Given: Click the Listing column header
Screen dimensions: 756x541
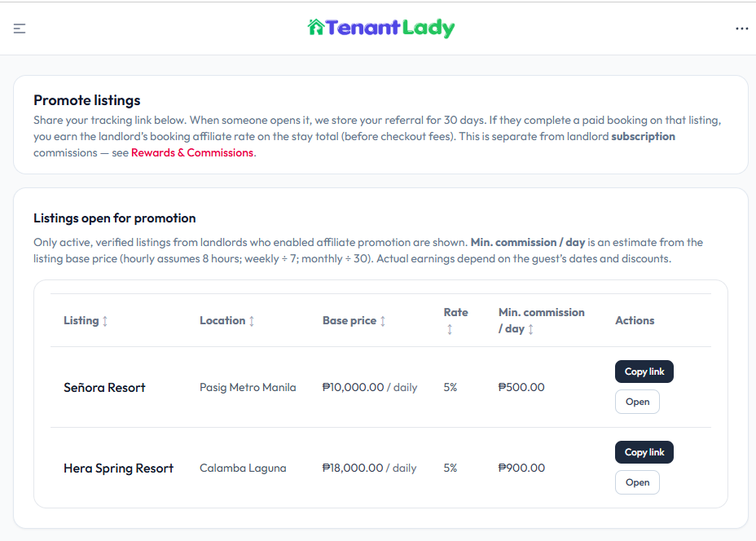Looking at the screenshot, I should 81,320.
